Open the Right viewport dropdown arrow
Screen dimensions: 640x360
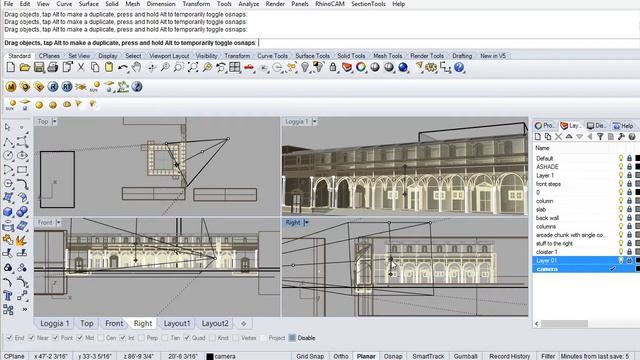coord(306,222)
